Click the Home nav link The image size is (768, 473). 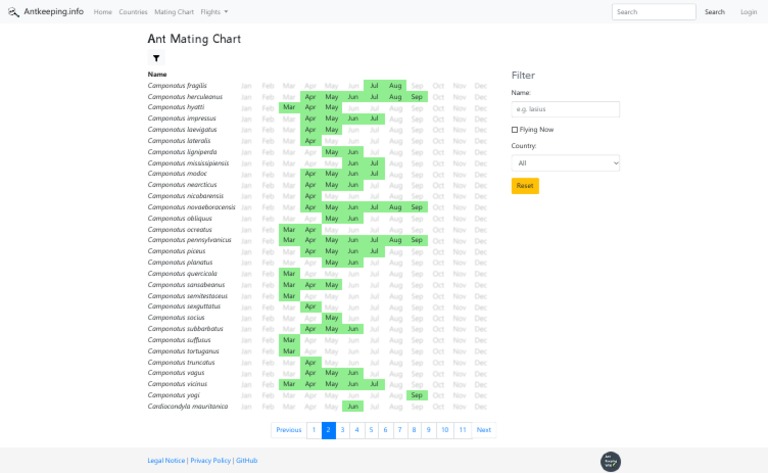point(103,12)
